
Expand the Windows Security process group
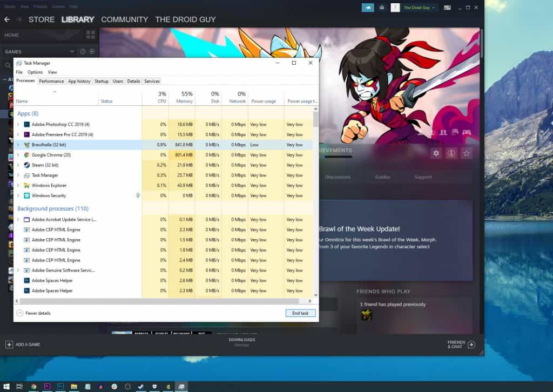(18, 195)
